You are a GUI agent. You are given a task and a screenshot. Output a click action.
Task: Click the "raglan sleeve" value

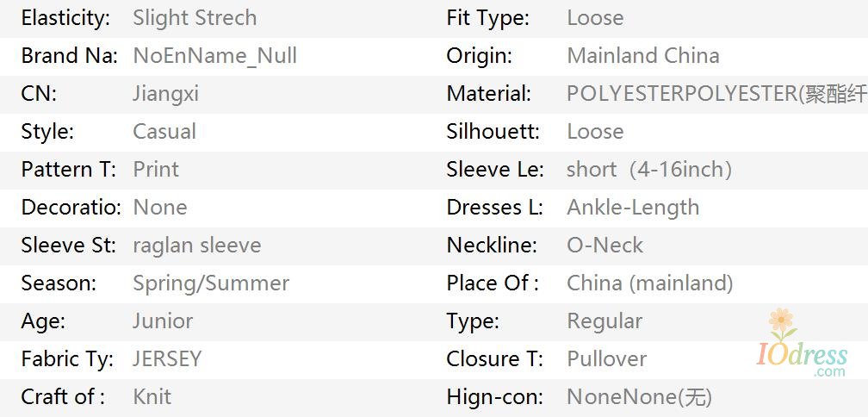click(196, 246)
